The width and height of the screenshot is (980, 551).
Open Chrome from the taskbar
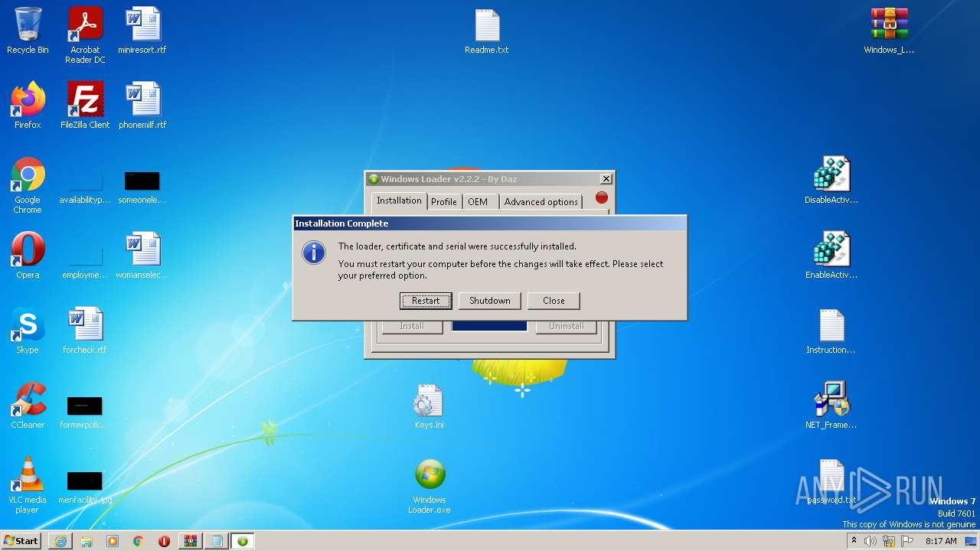click(x=139, y=541)
